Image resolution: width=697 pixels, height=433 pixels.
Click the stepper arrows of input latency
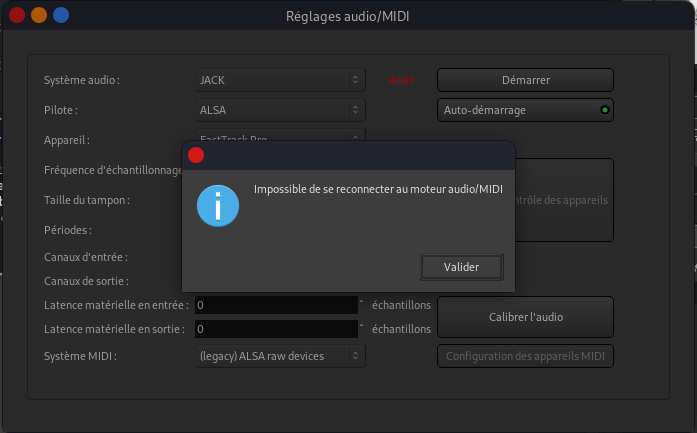pyautogui.click(x=359, y=304)
